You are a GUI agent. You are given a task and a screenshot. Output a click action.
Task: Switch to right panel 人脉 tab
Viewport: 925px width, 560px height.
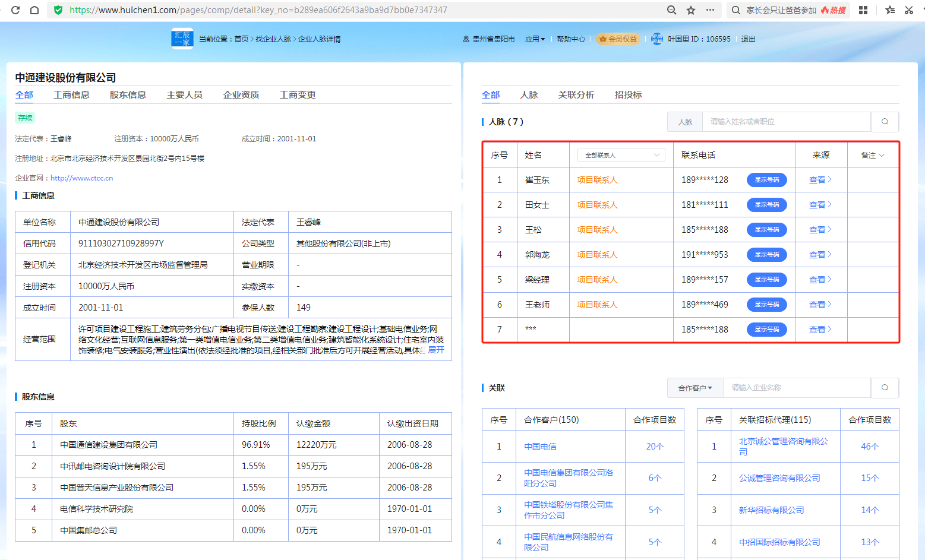pos(529,95)
